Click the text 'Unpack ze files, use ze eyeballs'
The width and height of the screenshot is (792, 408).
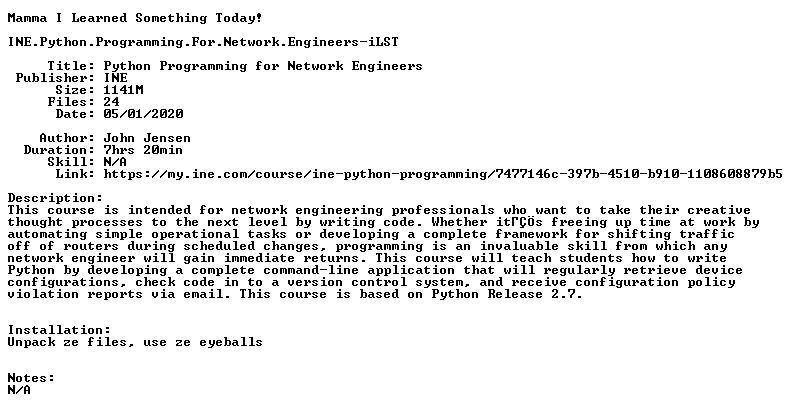135,342
